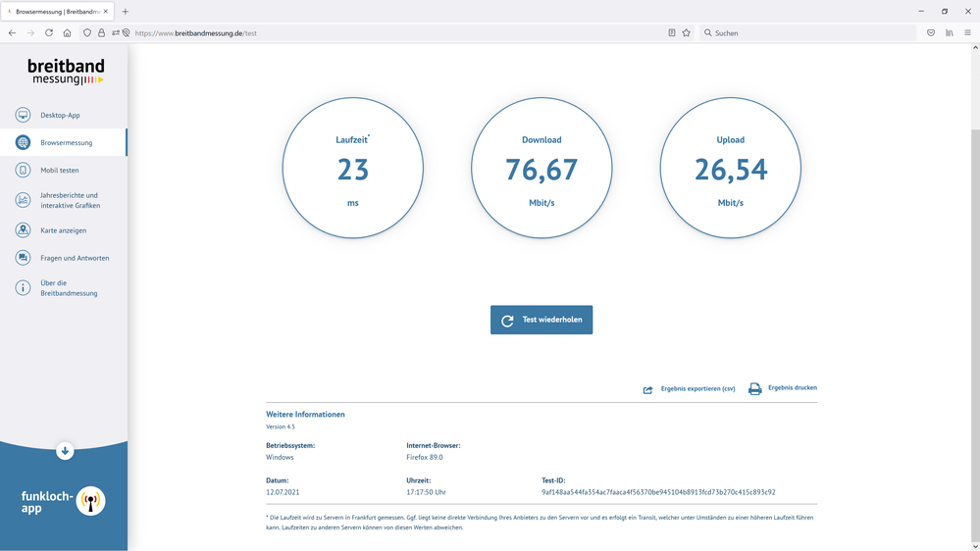Click the export share icon
Viewport: 980px width, 551px height.
(x=648, y=390)
